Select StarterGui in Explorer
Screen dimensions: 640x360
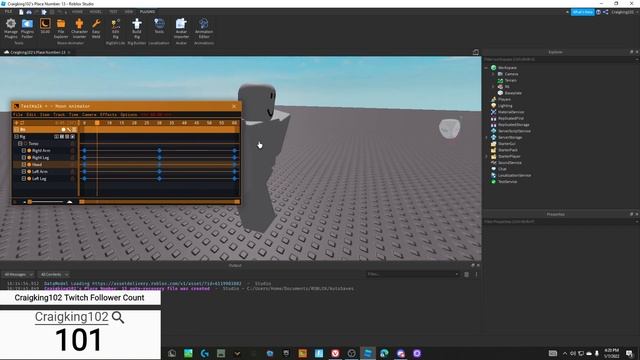[x=503, y=144]
